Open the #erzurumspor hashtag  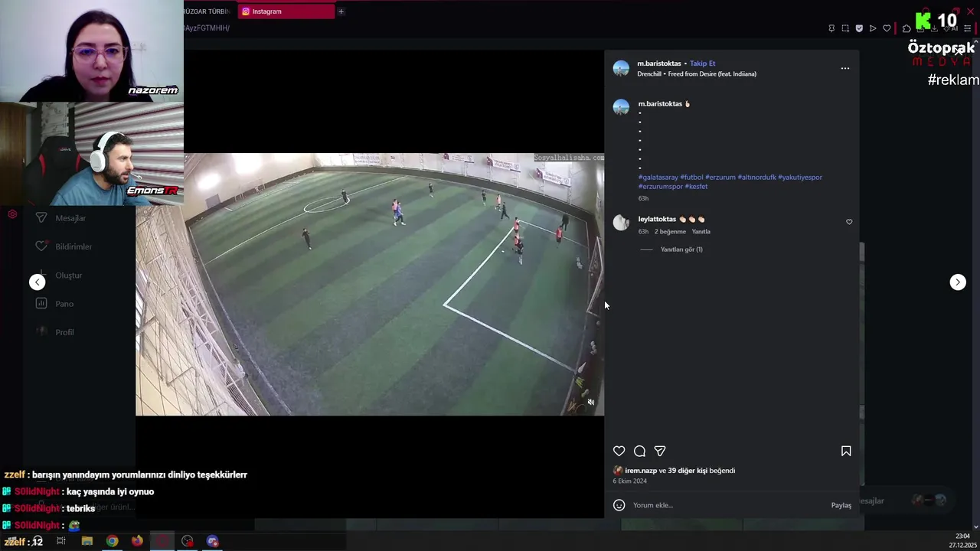tap(661, 187)
